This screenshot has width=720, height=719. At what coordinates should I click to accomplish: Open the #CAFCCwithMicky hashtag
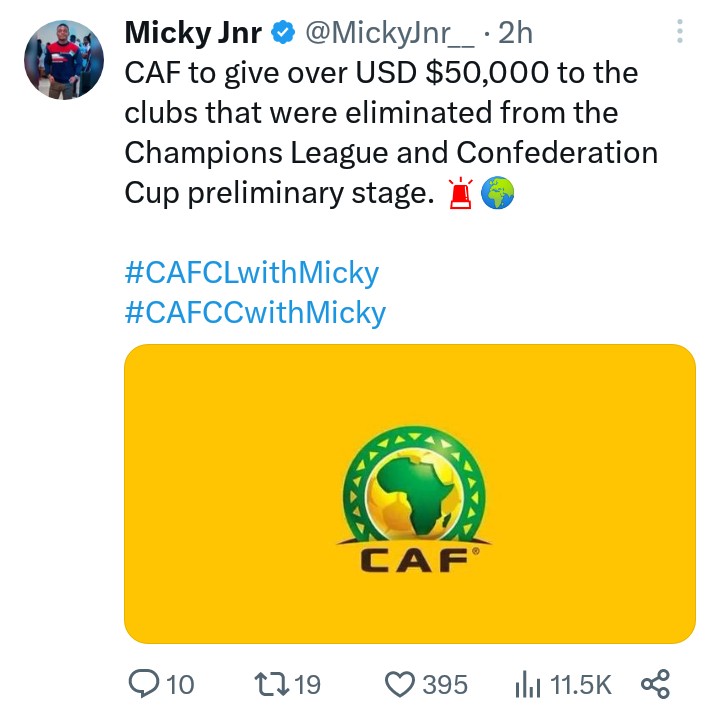pos(255,312)
